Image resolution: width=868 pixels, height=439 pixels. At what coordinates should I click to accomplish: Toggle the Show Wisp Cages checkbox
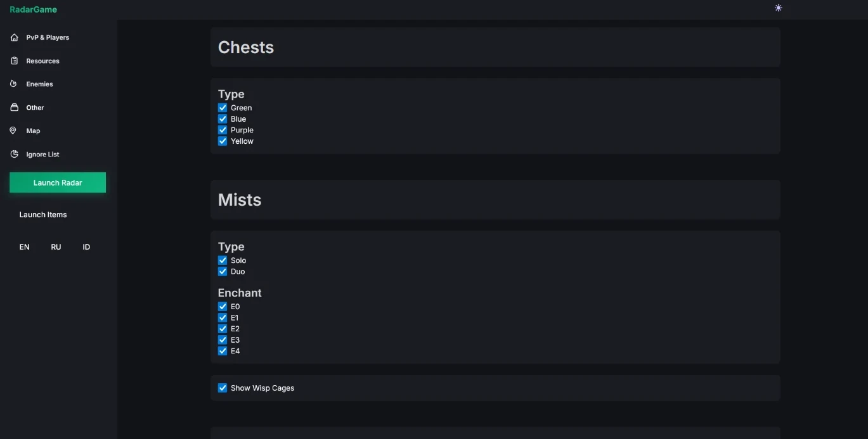pos(223,388)
